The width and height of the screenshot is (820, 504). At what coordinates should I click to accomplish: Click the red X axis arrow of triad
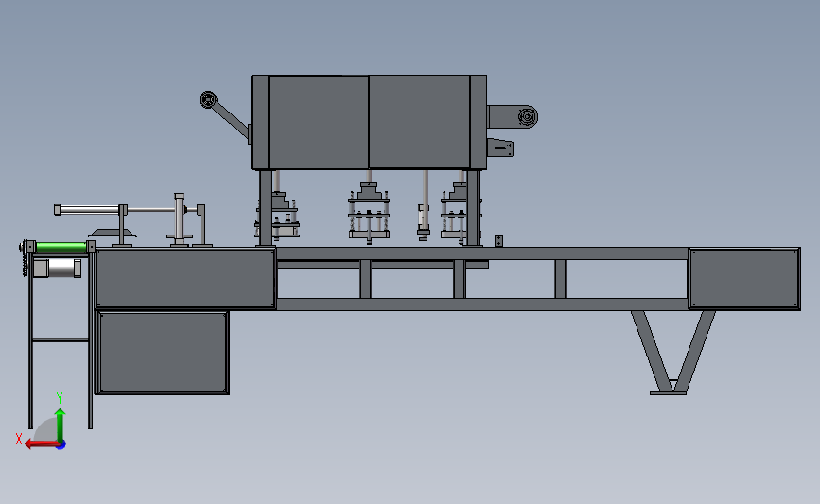[41, 444]
